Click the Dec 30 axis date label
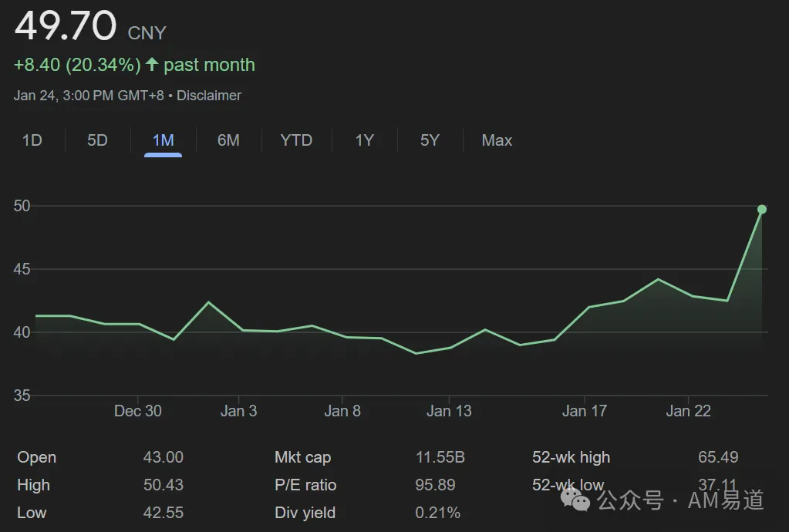 pyautogui.click(x=138, y=411)
